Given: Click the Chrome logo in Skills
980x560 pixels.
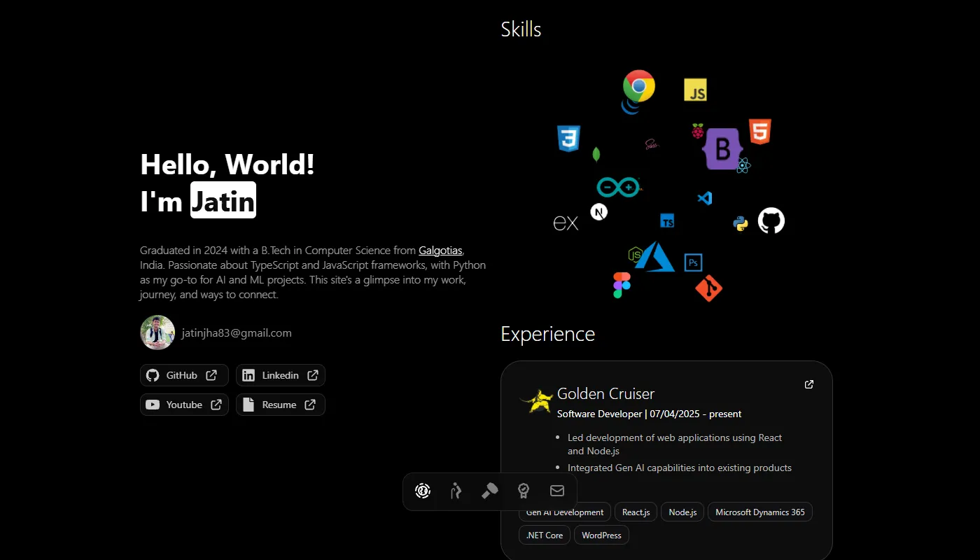Looking at the screenshot, I should (639, 86).
